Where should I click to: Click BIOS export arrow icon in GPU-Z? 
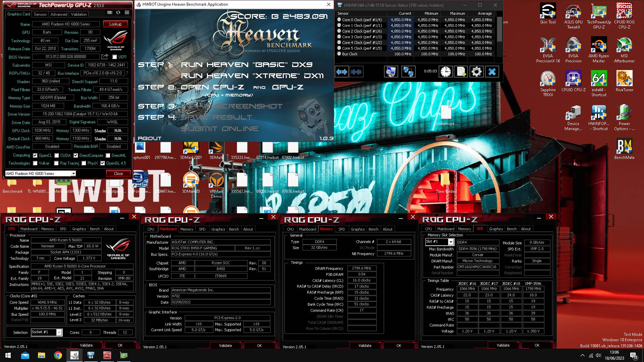click(105, 57)
